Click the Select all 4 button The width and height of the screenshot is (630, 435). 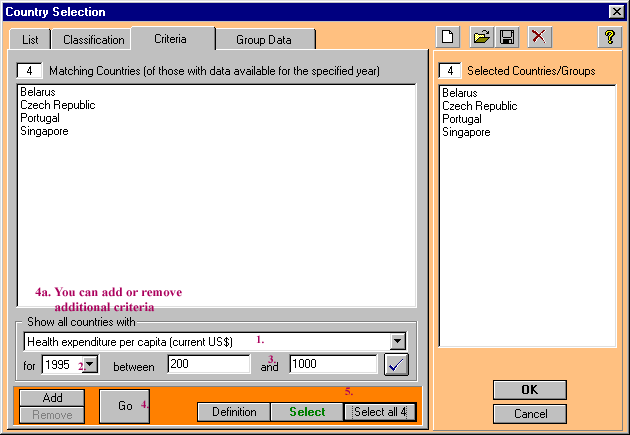pyautogui.click(x=381, y=412)
